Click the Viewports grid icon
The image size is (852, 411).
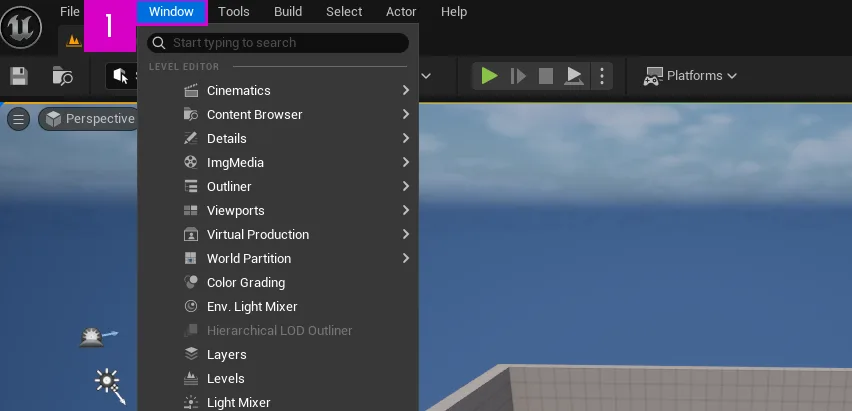[x=191, y=210]
